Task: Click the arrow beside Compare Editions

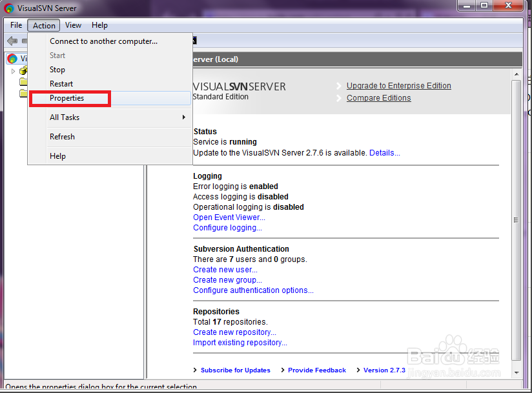Action: tap(338, 98)
